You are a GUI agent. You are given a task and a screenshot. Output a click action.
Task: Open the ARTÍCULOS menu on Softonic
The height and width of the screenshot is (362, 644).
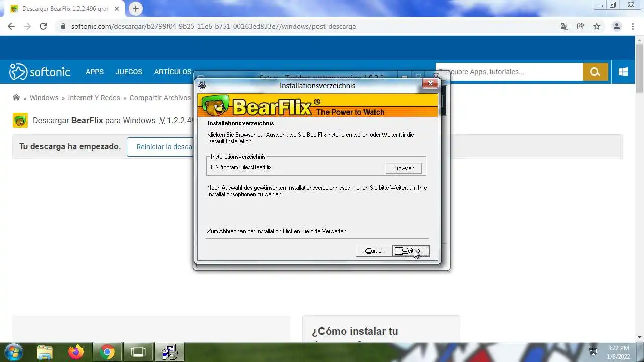[x=173, y=72]
